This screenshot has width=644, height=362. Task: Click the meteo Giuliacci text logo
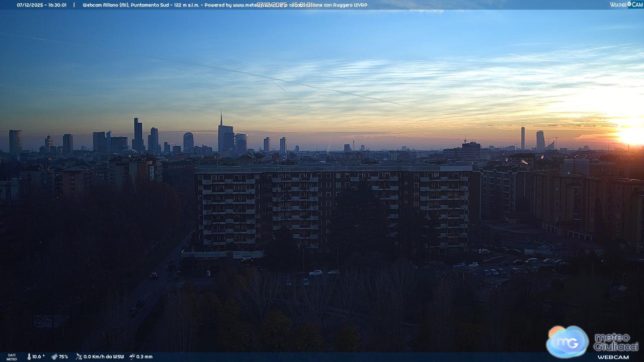[615, 342]
